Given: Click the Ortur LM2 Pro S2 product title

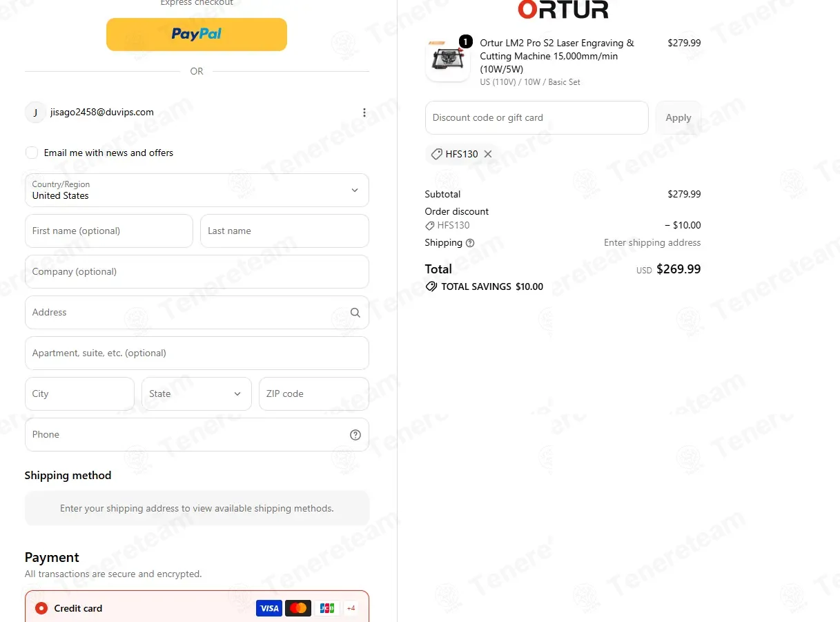Looking at the screenshot, I should pyautogui.click(x=557, y=56).
